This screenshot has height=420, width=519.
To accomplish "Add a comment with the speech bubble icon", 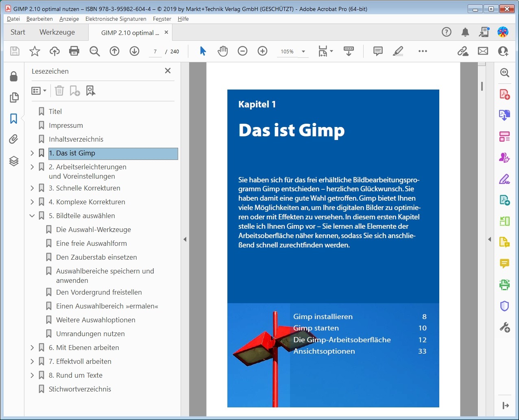I will (378, 51).
